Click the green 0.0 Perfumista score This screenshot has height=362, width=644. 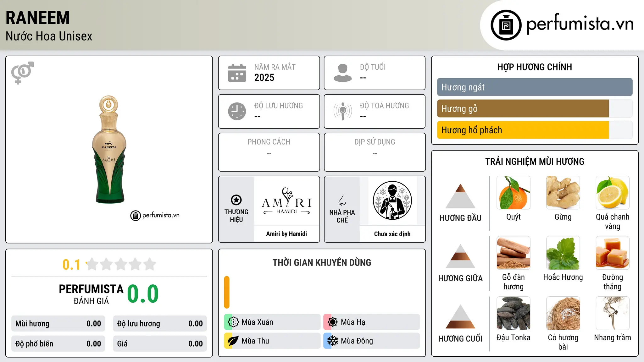(x=143, y=293)
